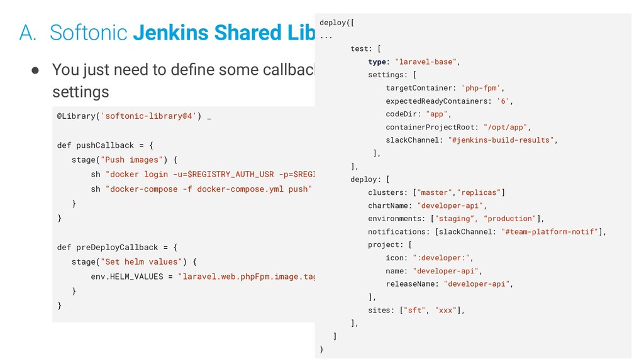Click the 'docker login' shell command line
644x362 pixels.
click(x=203, y=175)
